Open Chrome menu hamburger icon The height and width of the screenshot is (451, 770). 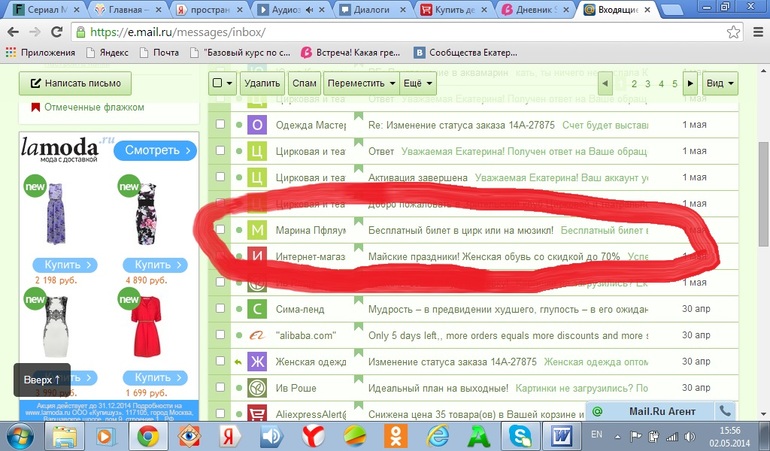(x=758, y=32)
